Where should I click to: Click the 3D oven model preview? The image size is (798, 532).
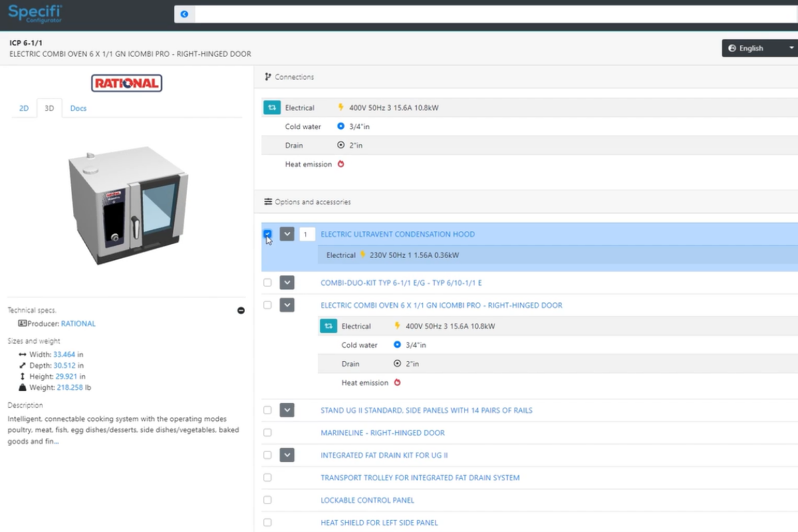click(128, 206)
